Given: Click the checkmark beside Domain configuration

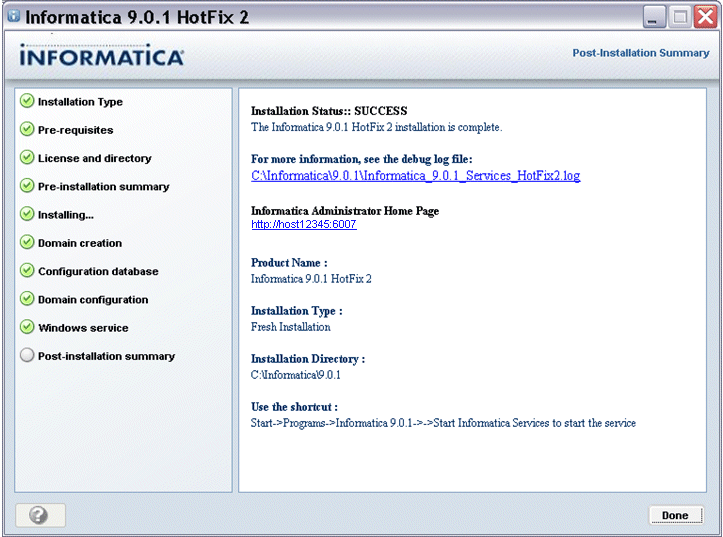Looking at the screenshot, I should tap(27, 299).
